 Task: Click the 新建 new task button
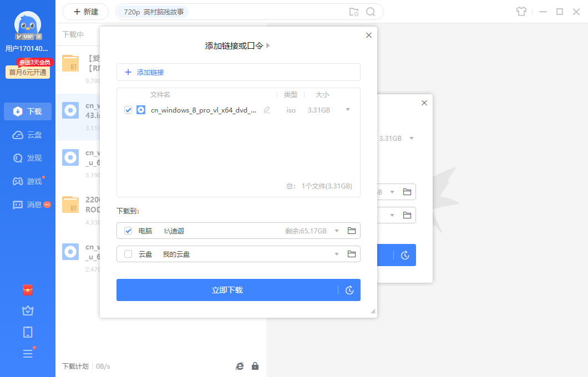(85, 12)
